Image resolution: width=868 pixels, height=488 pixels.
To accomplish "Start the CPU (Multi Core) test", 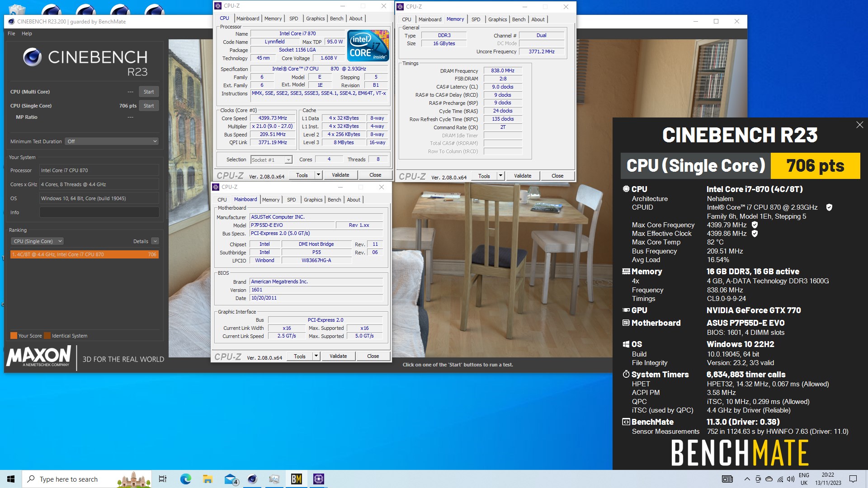I will (x=149, y=92).
